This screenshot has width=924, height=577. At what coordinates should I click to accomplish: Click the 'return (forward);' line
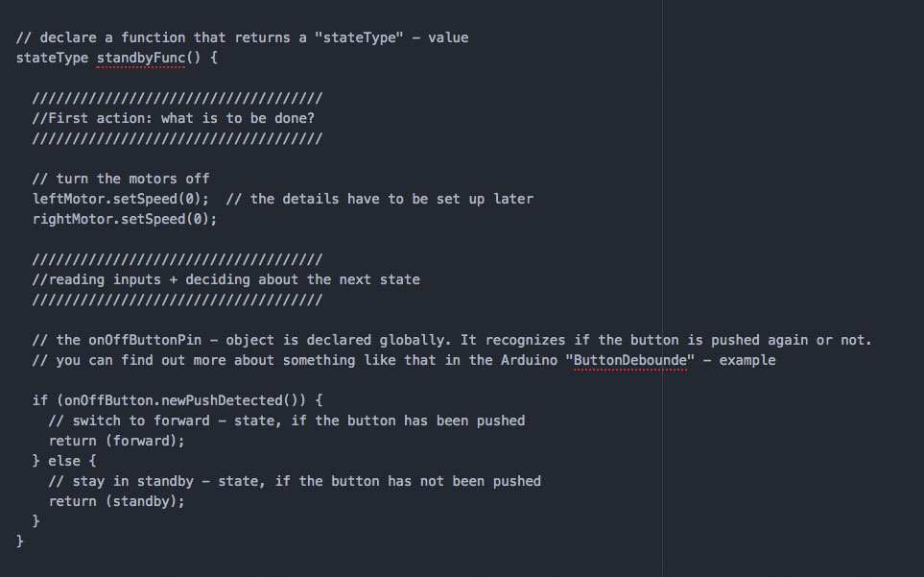pos(117,441)
